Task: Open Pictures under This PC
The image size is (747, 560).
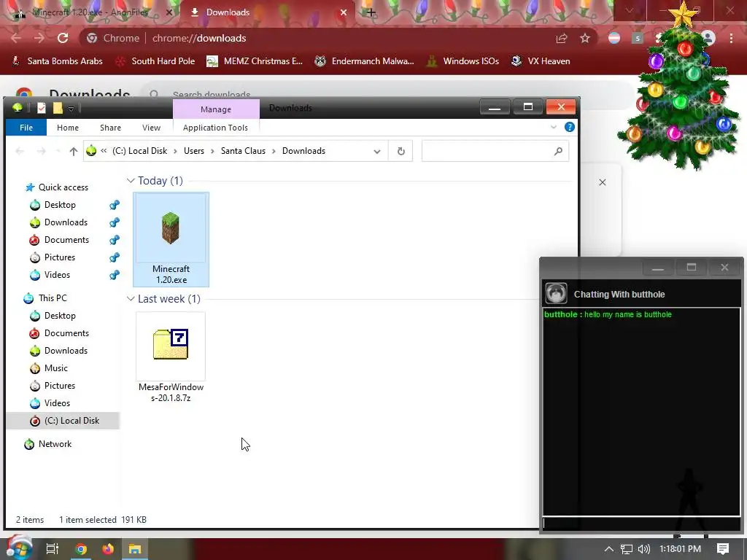Action: coord(60,386)
